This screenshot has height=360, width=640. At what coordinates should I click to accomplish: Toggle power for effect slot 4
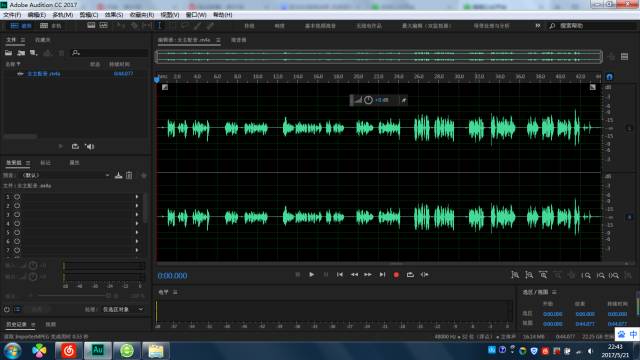pos(17,224)
